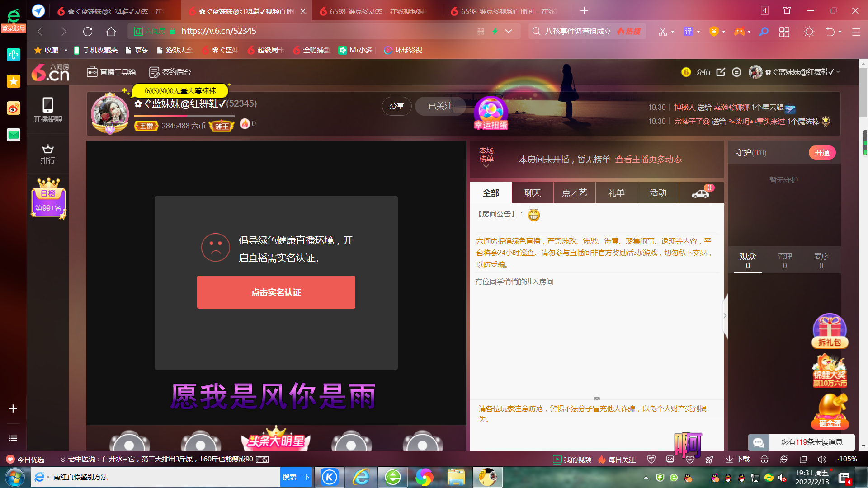Image resolution: width=868 pixels, height=488 pixels.
Task: Open the apps grid extension icon
Action: [x=784, y=32]
